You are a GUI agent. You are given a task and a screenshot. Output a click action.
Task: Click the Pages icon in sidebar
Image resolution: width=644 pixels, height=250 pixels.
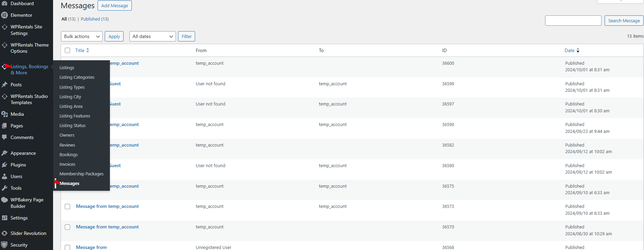pyautogui.click(x=4, y=126)
